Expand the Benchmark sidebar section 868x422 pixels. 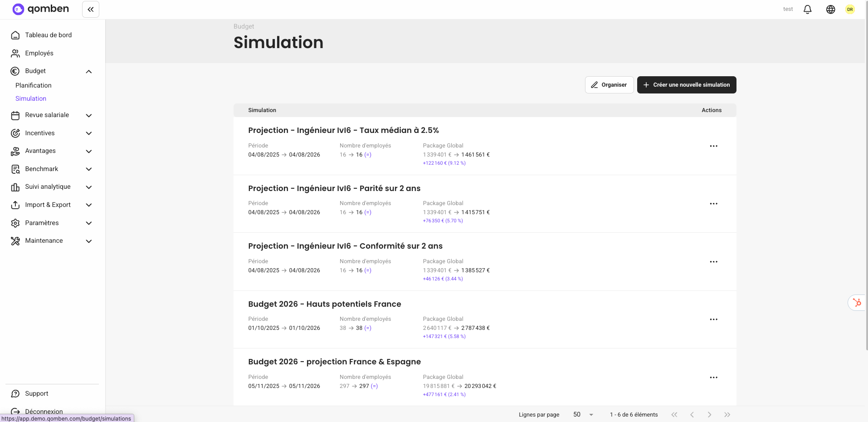(89, 169)
